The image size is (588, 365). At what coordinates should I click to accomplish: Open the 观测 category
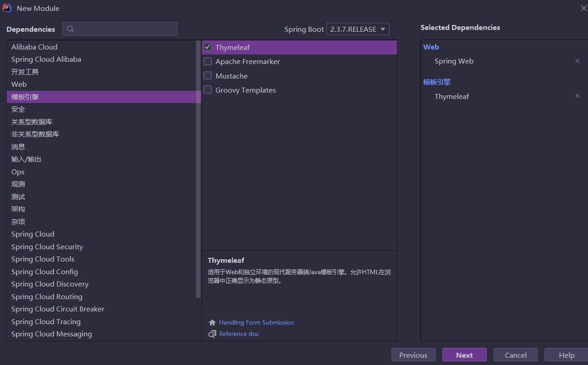pyautogui.click(x=101, y=184)
